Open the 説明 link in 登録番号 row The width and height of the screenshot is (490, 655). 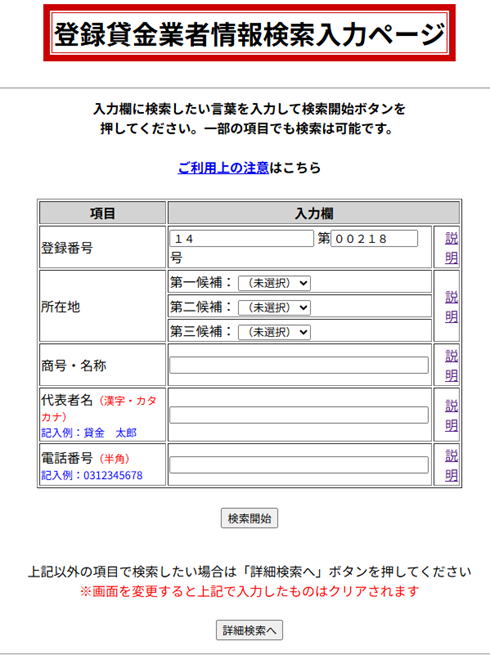click(x=451, y=248)
